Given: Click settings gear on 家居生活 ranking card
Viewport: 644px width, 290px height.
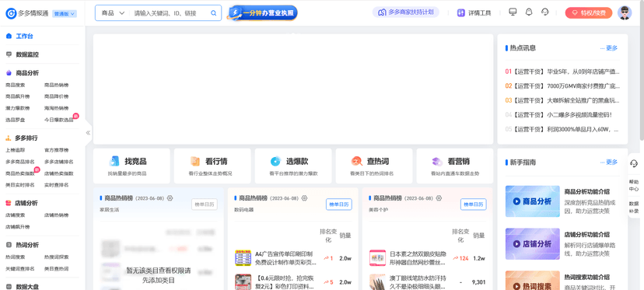Looking at the screenshot, I should (170, 198).
